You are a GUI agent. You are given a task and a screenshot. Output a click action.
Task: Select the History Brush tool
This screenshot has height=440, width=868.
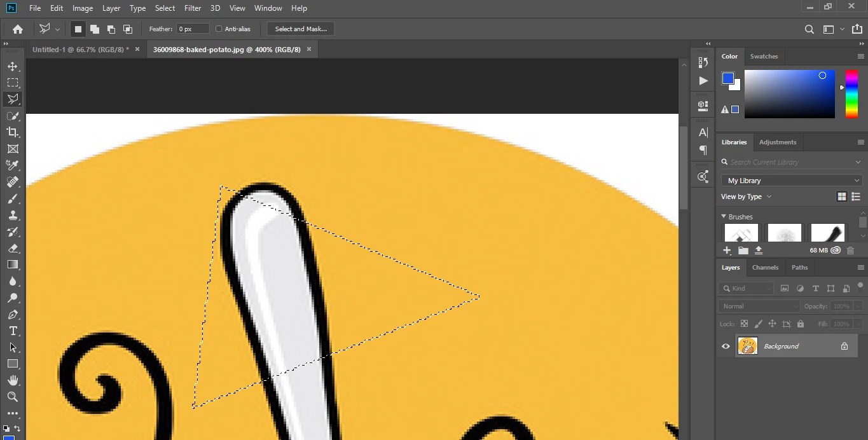click(13, 231)
